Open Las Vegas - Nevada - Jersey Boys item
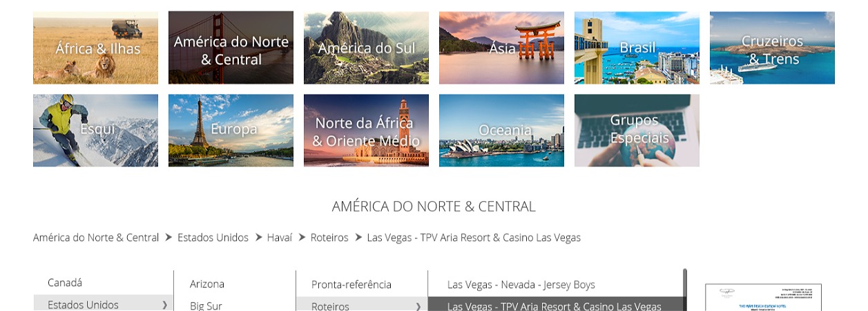This screenshot has width=868, height=311. [x=521, y=284]
